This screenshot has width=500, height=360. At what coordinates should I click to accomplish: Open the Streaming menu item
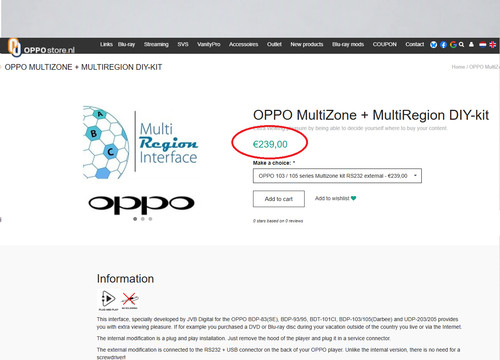(156, 44)
